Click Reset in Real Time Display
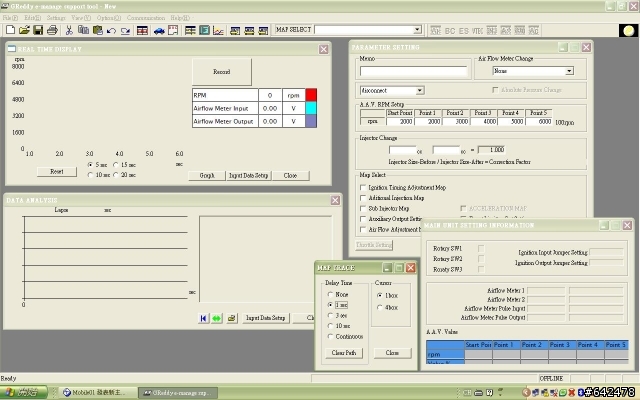Image resolution: width=640 pixels, height=400 pixels. pos(57,171)
